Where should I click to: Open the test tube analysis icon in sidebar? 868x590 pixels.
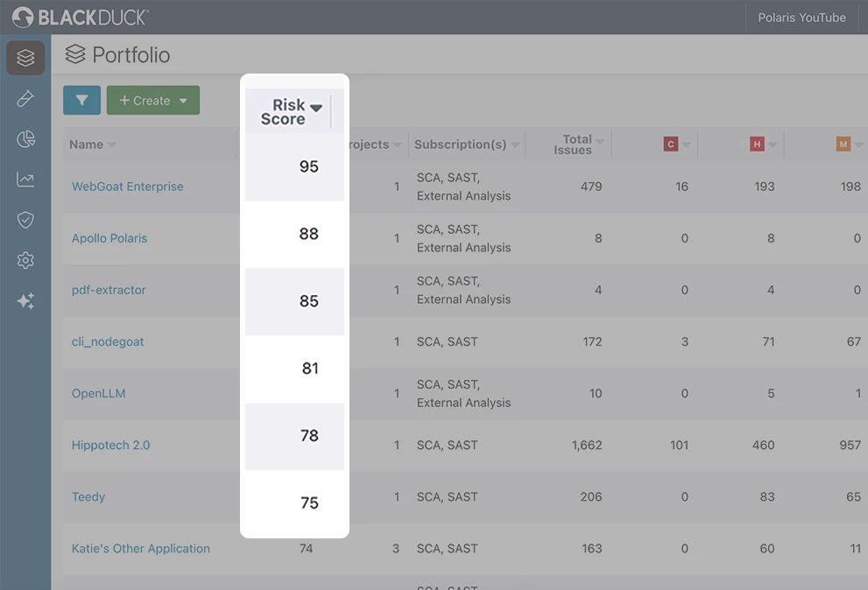click(x=25, y=98)
